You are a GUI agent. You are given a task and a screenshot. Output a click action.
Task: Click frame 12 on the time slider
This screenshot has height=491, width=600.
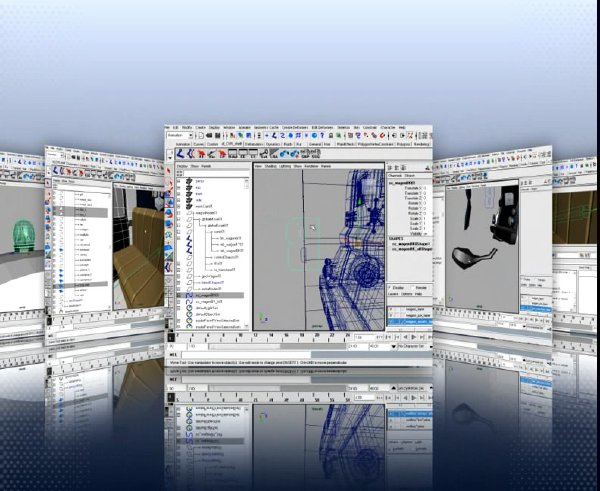click(x=256, y=336)
